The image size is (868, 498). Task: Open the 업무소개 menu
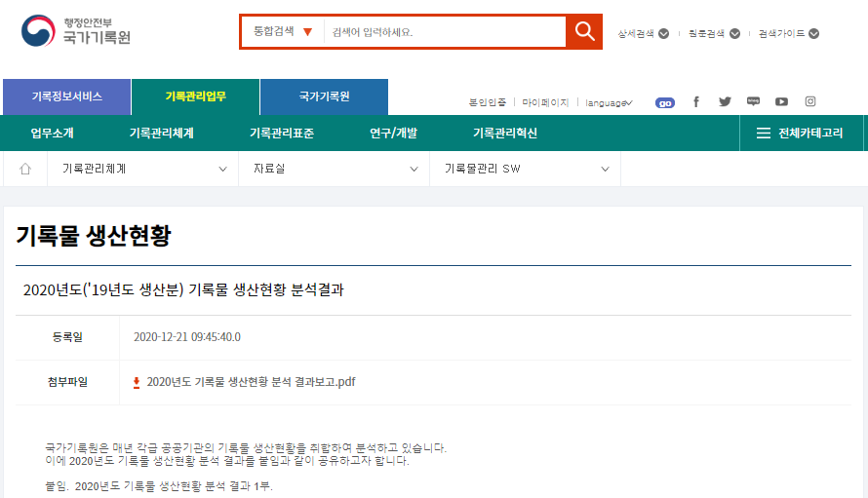point(52,133)
